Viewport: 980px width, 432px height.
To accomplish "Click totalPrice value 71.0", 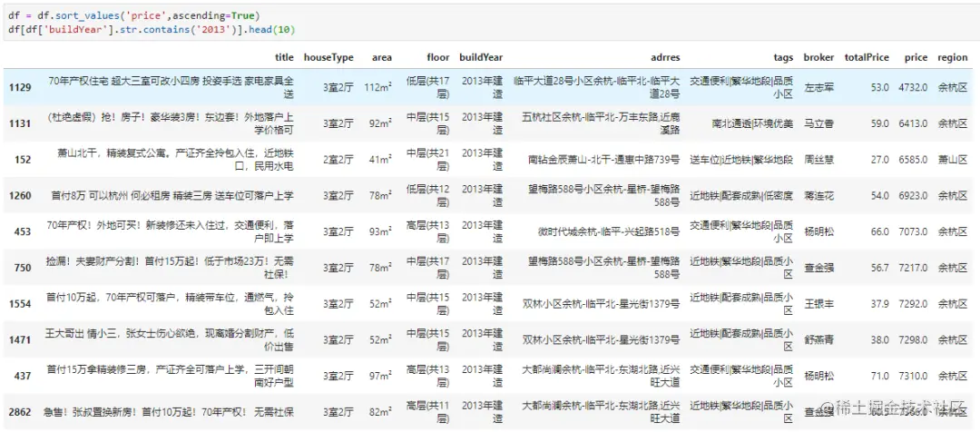I will tap(879, 376).
